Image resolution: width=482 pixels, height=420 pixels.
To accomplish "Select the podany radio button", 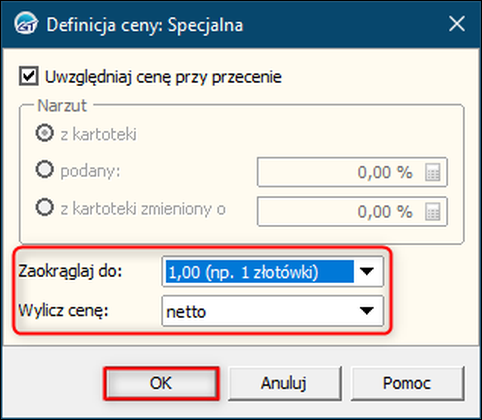I will click(45, 169).
